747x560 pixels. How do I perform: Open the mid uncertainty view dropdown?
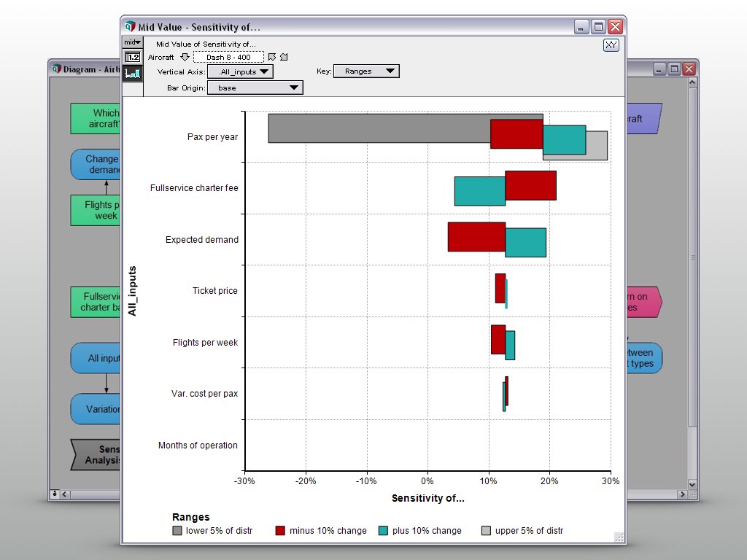click(132, 43)
